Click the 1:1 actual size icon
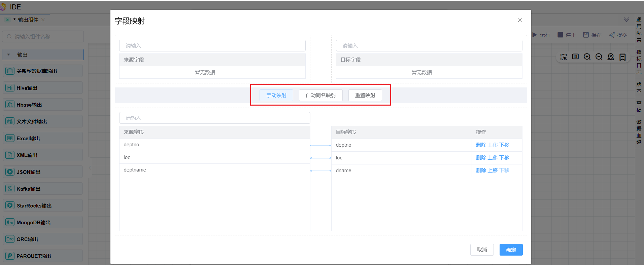The width and height of the screenshot is (644, 265). 575,57
